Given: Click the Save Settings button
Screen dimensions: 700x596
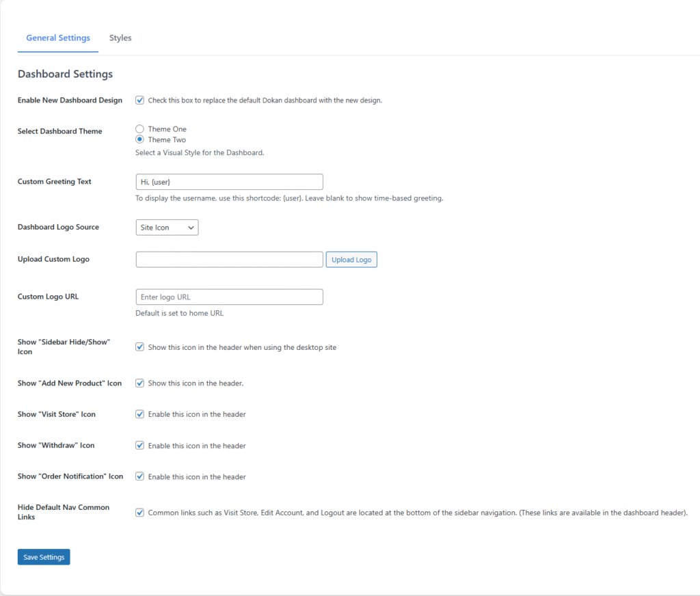Looking at the screenshot, I should pyautogui.click(x=44, y=557).
